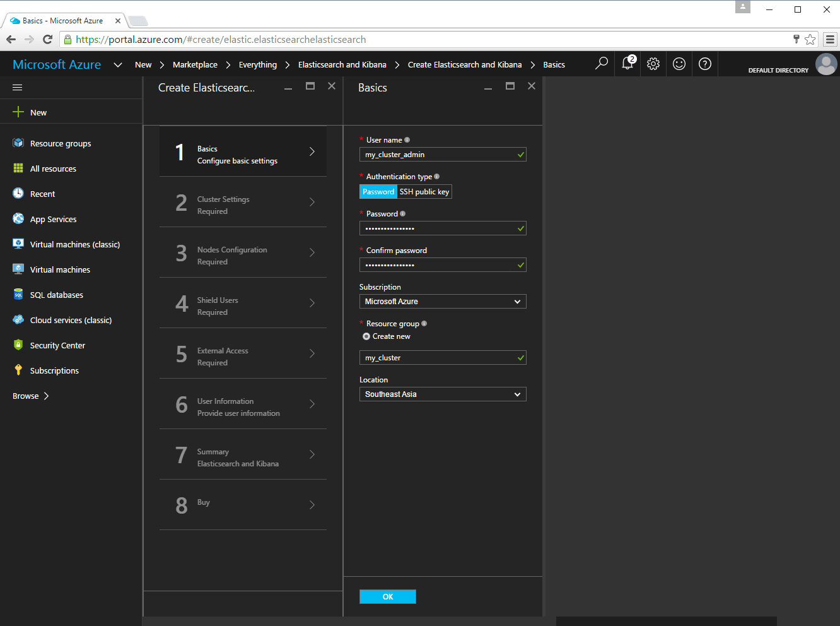Bookmark page with star icon
This screenshot has height=626, width=840.
(x=810, y=39)
